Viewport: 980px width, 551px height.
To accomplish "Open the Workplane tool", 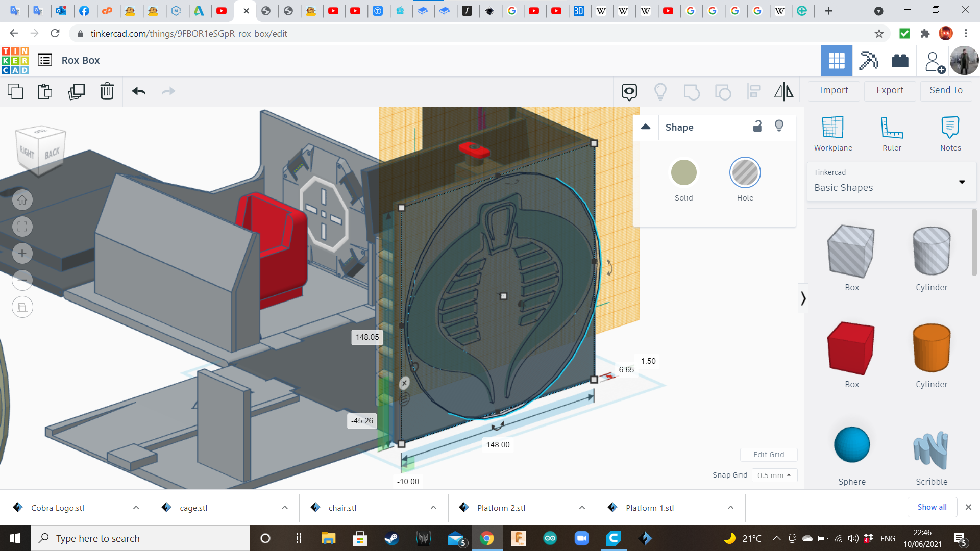I will [833, 134].
